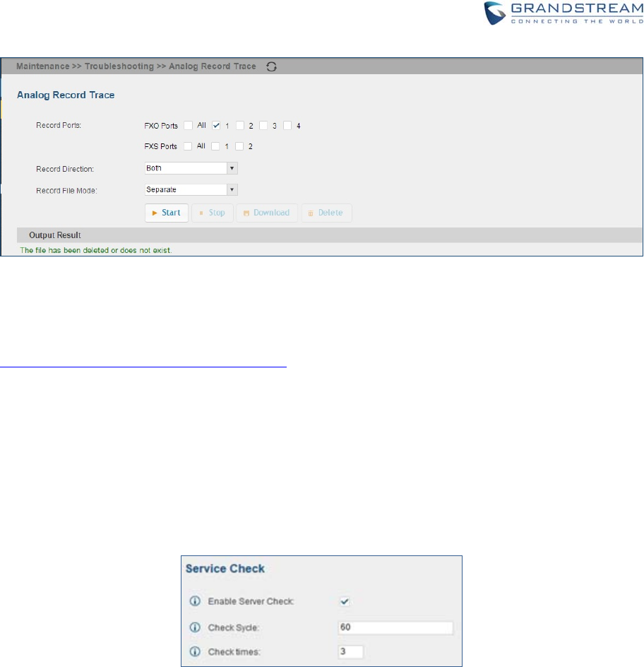Check FXO port 4
This screenshot has width=644, height=667.
click(x=288, y=126)
